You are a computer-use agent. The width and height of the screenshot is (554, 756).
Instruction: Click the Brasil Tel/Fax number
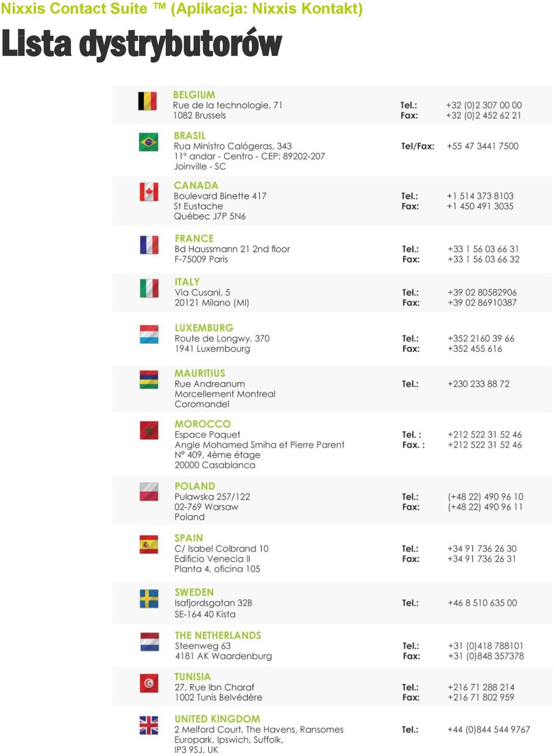coord(482,146)
